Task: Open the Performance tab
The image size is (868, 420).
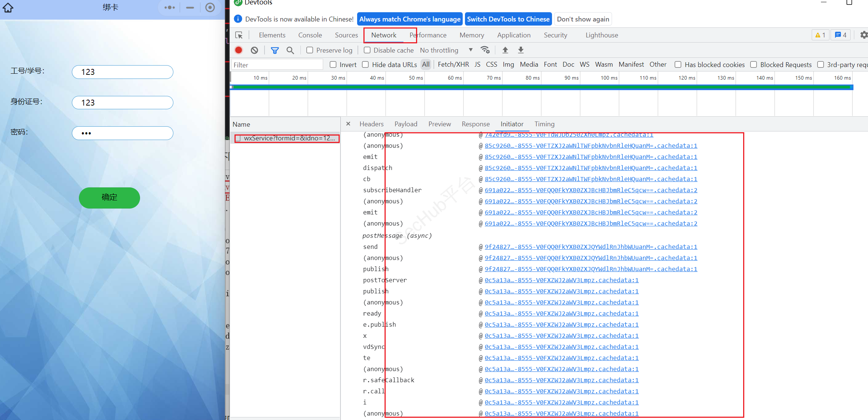Action: pyautogui.click(x=428, y=35)
